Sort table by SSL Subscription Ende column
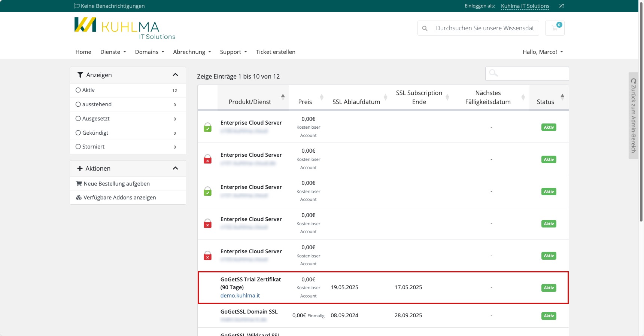This screenshot has width=644, height=336. click(x=422, y=98)
